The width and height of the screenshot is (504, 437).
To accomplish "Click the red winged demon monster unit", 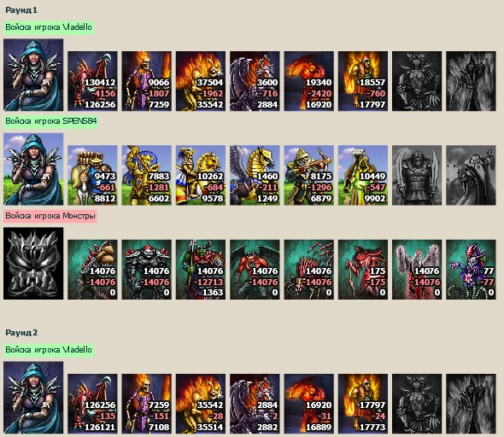I will point(255,270).
